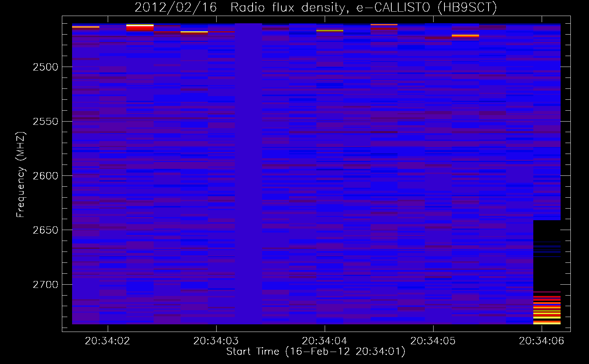Click the 20:34:04 time tick label
Screen dimensions: 589x364
pyautogui.click(x=324, y=341)
